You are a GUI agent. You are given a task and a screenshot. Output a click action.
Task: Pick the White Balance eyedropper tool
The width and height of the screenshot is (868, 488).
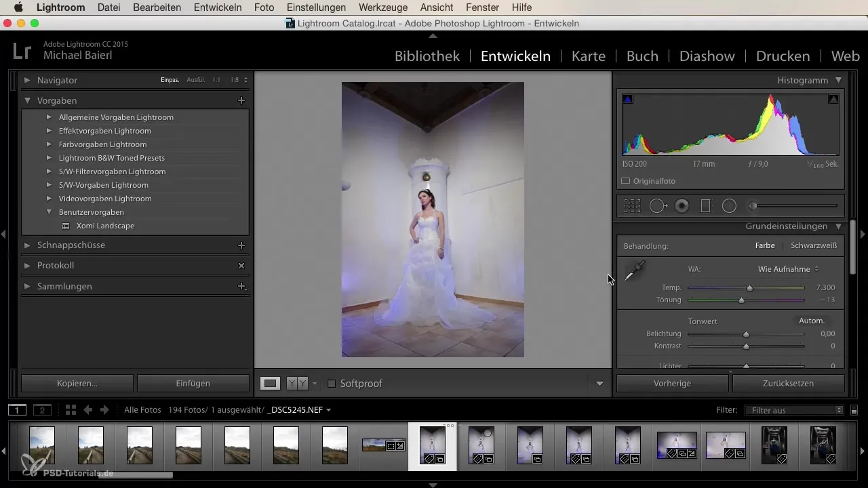pyautogui.click(x=634, y=271)
